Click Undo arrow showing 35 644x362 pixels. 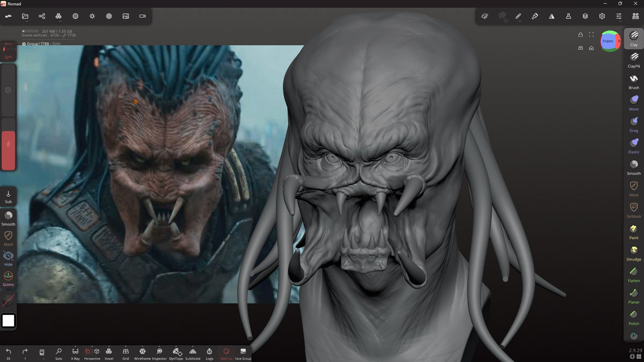point(8,353)
